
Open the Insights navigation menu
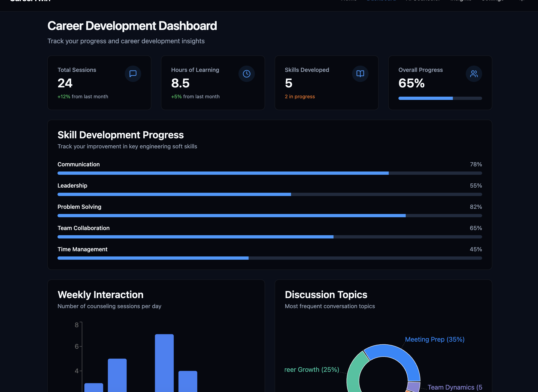[461, 1]
